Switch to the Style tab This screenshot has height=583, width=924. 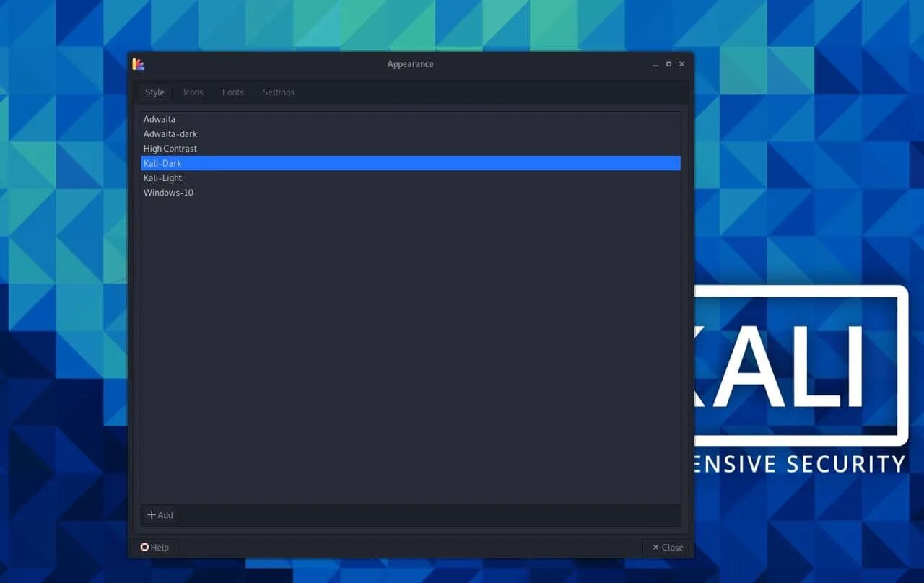click(154, 92)
